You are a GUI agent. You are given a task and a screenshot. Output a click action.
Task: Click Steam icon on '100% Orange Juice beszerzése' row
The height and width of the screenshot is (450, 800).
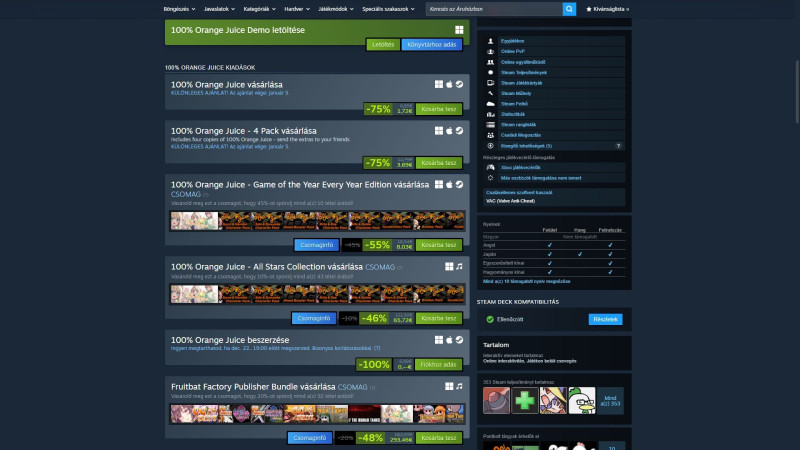pos(459,340)
